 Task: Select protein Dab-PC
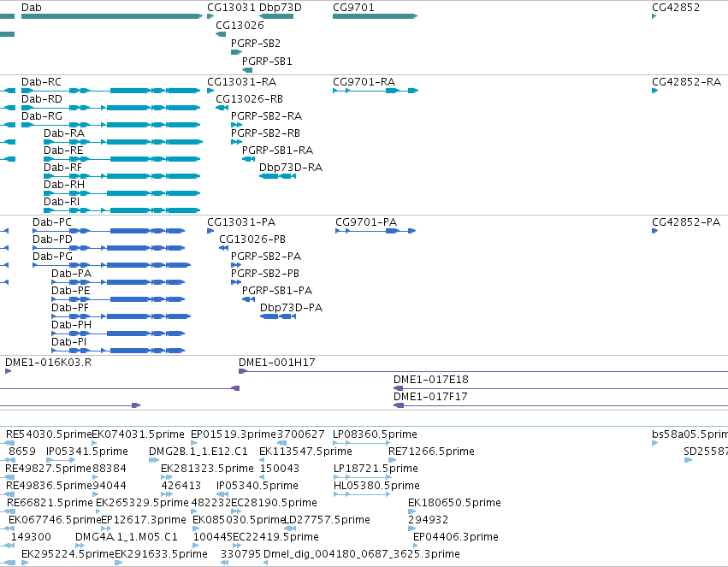click(x=109, y=231)
